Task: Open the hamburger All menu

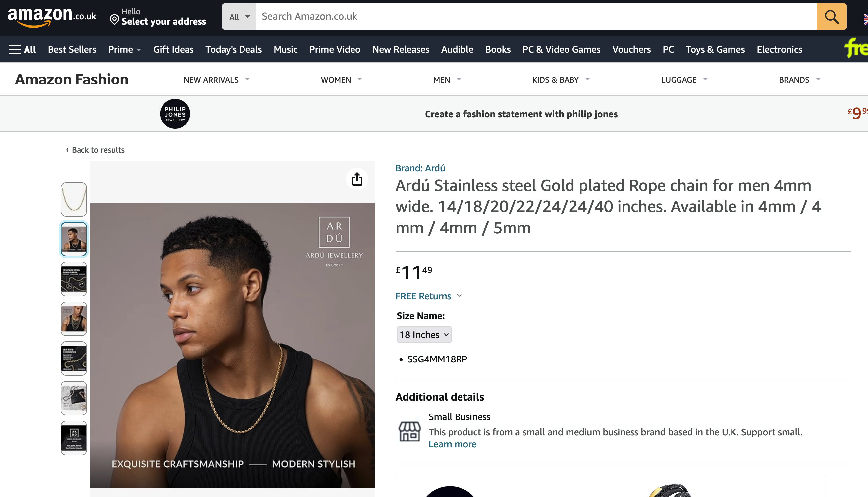Action: pyautogui.click(x=23, y=49)
